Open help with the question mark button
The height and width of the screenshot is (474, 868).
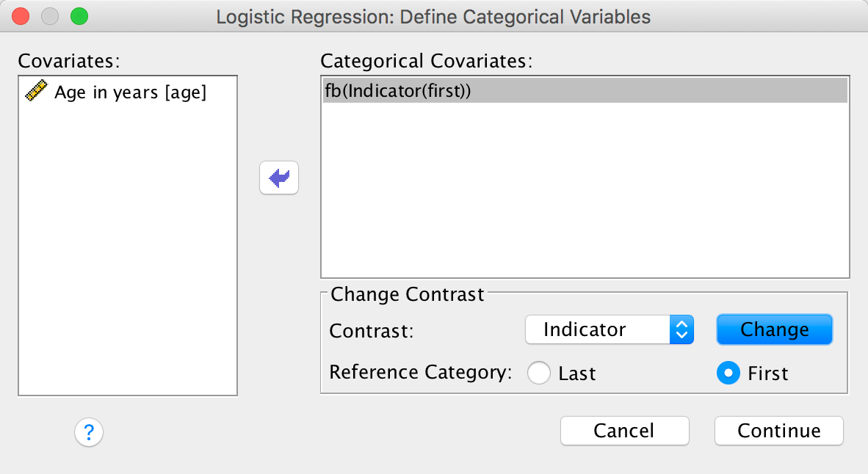[x=89, y=432]
